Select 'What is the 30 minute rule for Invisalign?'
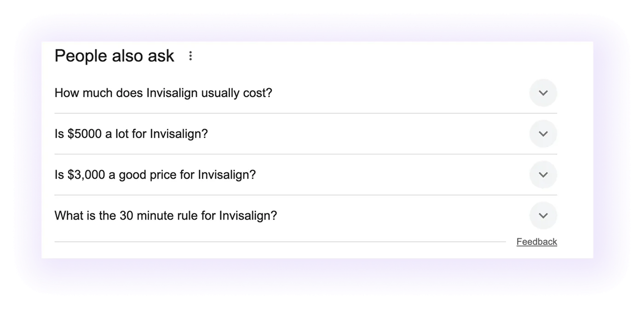Screen dimensions: 644x309 pos(166,216)
